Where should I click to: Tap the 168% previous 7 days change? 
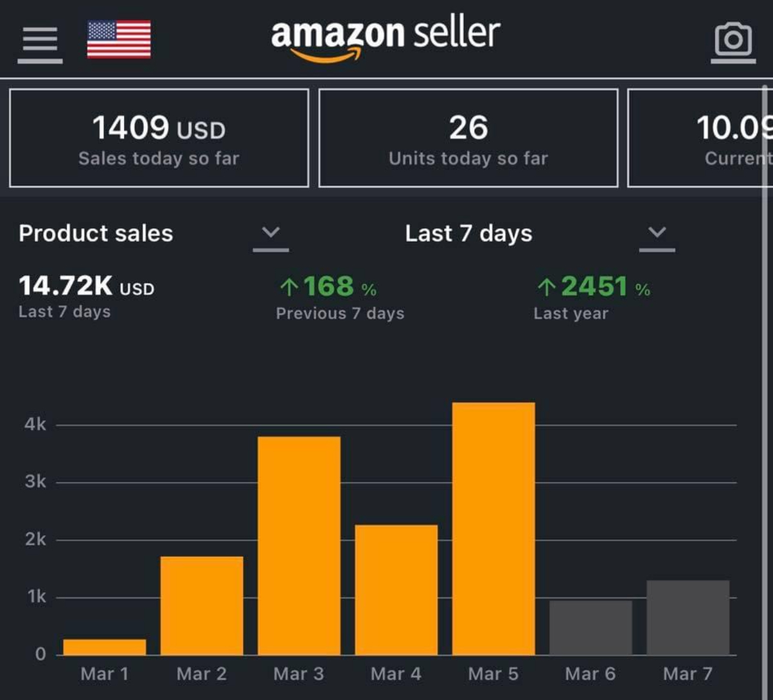(328, 286)
